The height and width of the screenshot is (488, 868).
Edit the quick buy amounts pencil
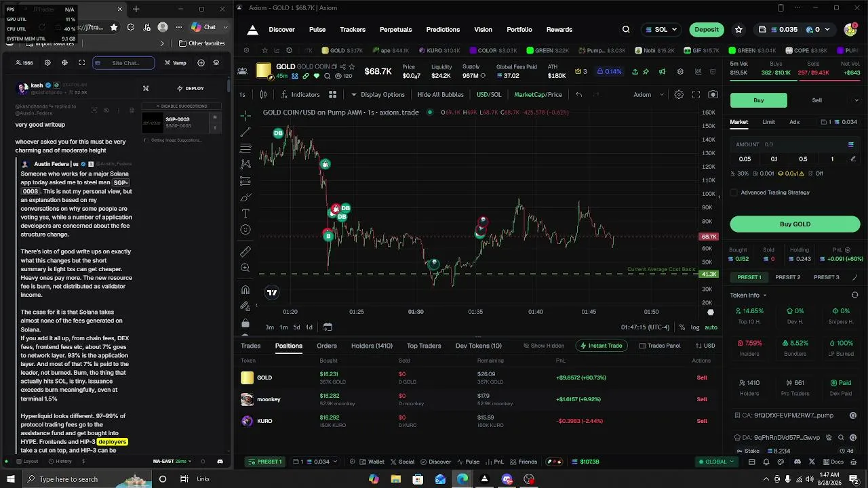[x=853, y=159]
